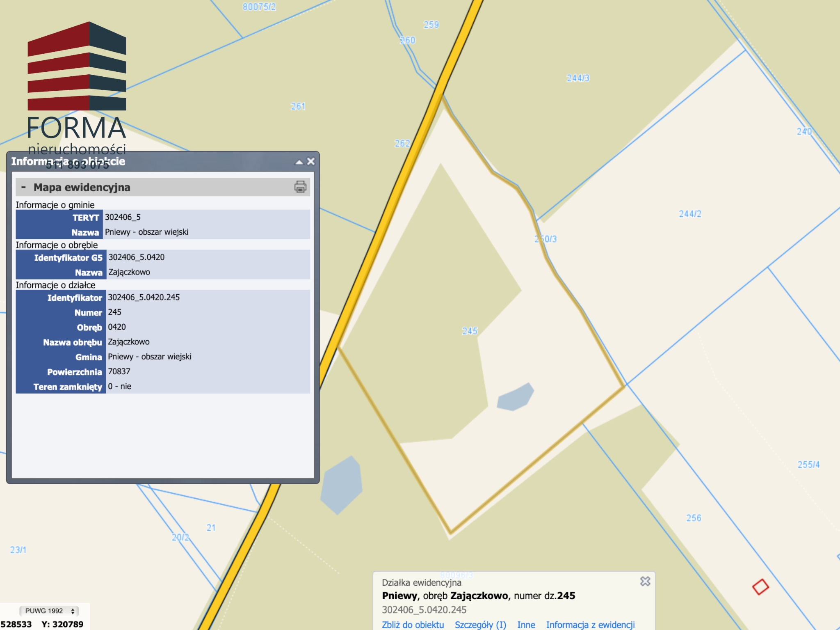Open the Inne menu in parcel popup
The image size is (840, 630).
526,625
